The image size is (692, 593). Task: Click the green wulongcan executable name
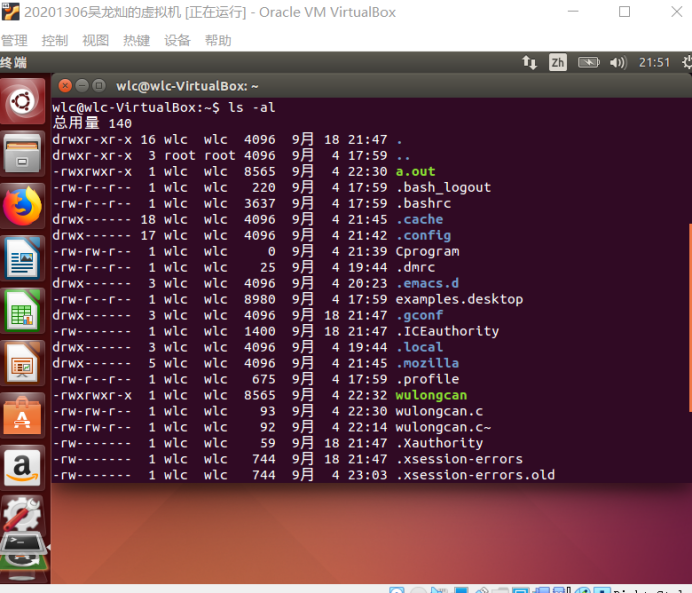pyautogui.click(x=432, y=395)
